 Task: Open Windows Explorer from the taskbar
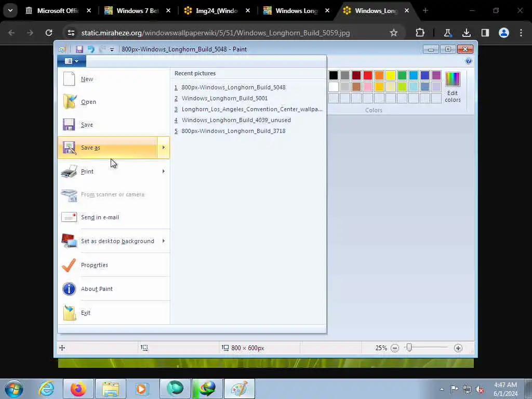click(x=111, y=389)
